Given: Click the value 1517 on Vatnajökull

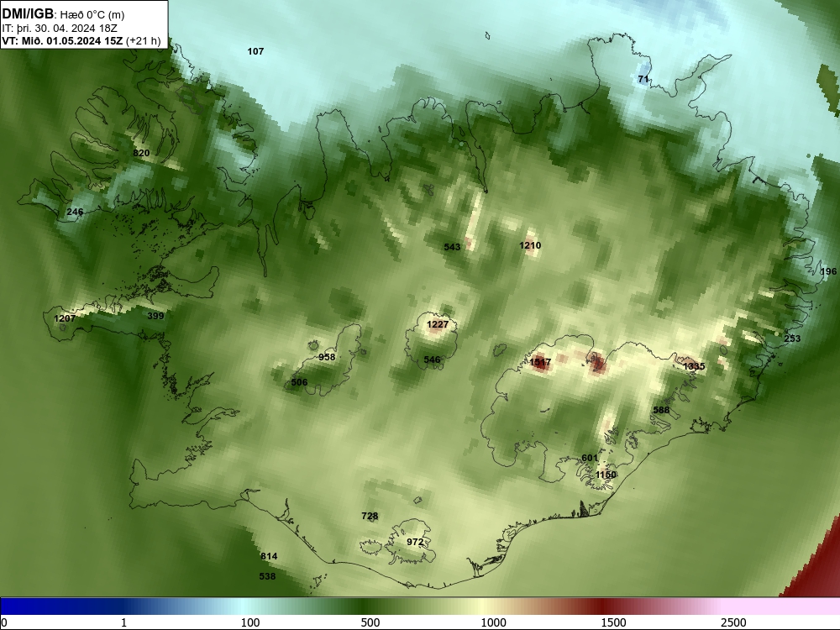Looking at the screenshot, I should point(540,363).
